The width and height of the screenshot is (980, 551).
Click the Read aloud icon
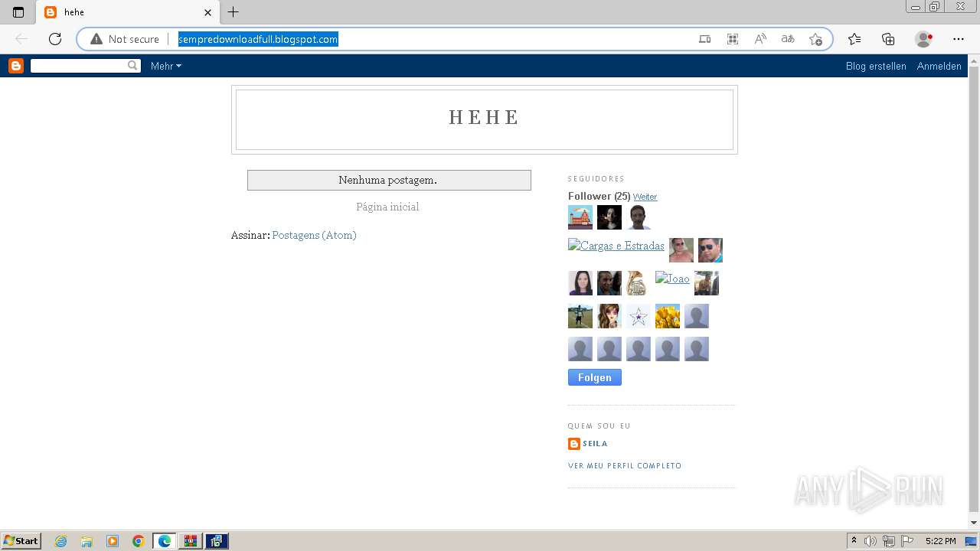(760, 39)
